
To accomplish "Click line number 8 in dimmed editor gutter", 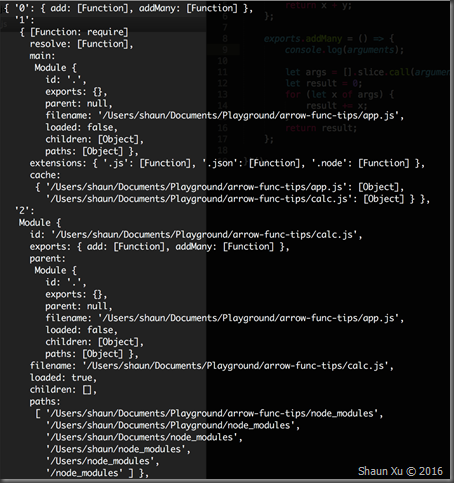I will pos(225,39).
